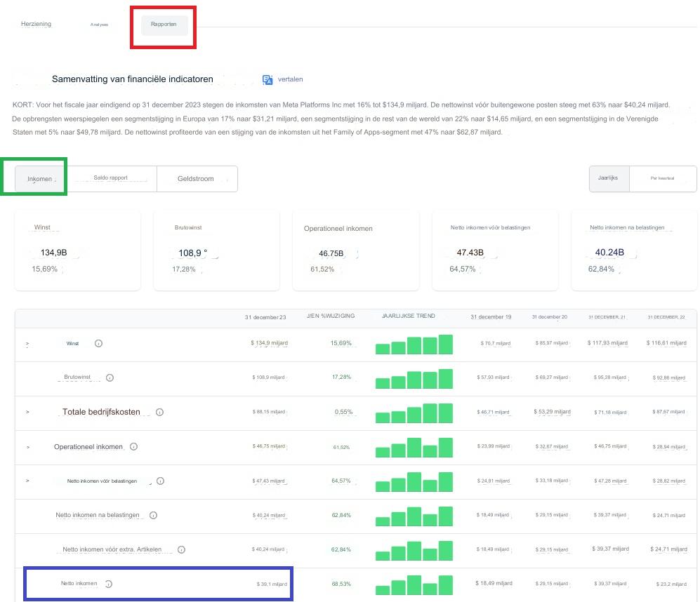Click info icon for Operationeel inkomen row
The height and width of the screenshot is (602, 700).
pos(133,447)
